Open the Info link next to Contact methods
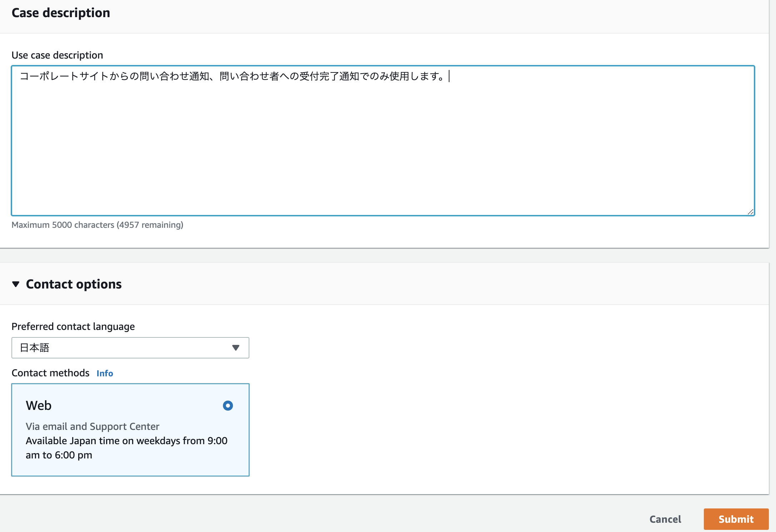The width and height of the screenshot is (776, 532). (x=105, y=373)
